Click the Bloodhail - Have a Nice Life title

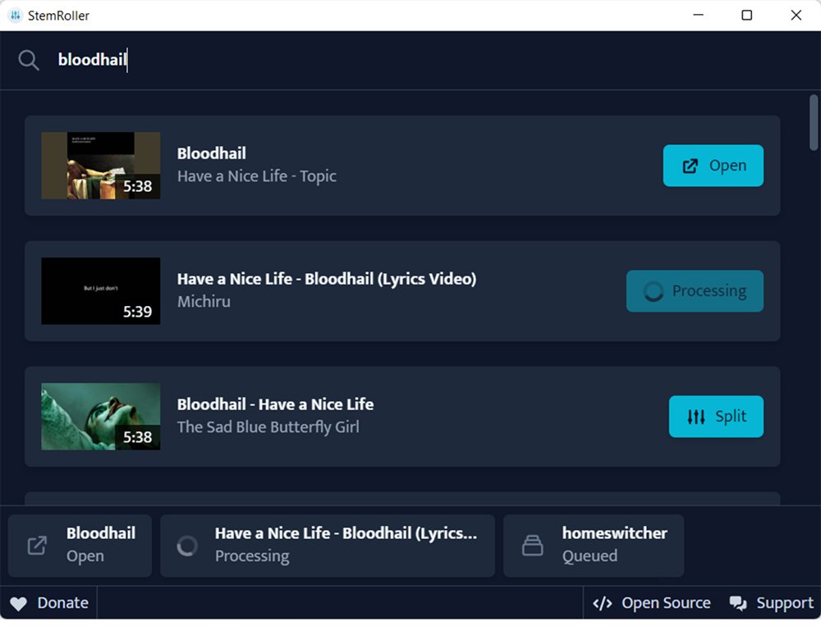coord(275,404)
